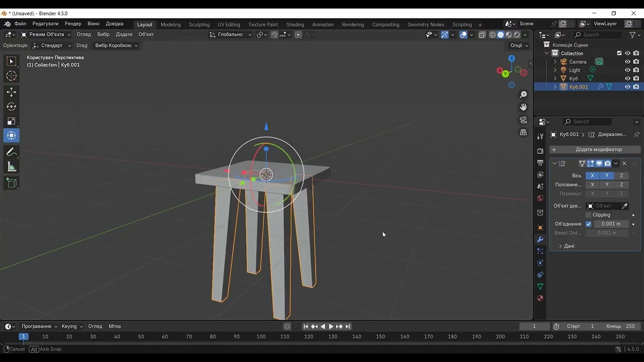Screen dimensions: 644x362
Task: Open the Файл menu
Action: (20, 24)
